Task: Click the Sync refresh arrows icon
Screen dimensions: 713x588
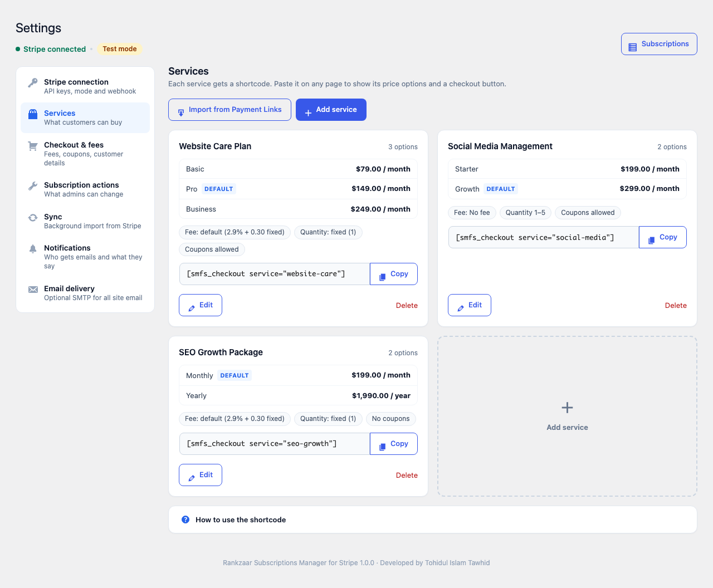Action: click(x=33, y=218)
